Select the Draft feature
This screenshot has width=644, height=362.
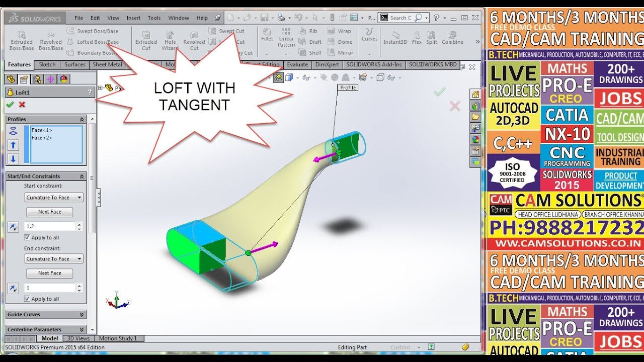tap(310, 42)
